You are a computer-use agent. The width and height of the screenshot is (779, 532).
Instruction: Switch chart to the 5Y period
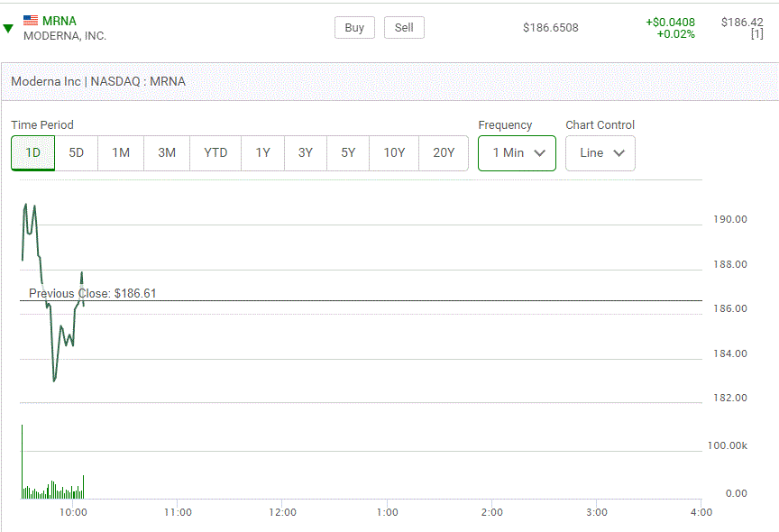point(348,152)
